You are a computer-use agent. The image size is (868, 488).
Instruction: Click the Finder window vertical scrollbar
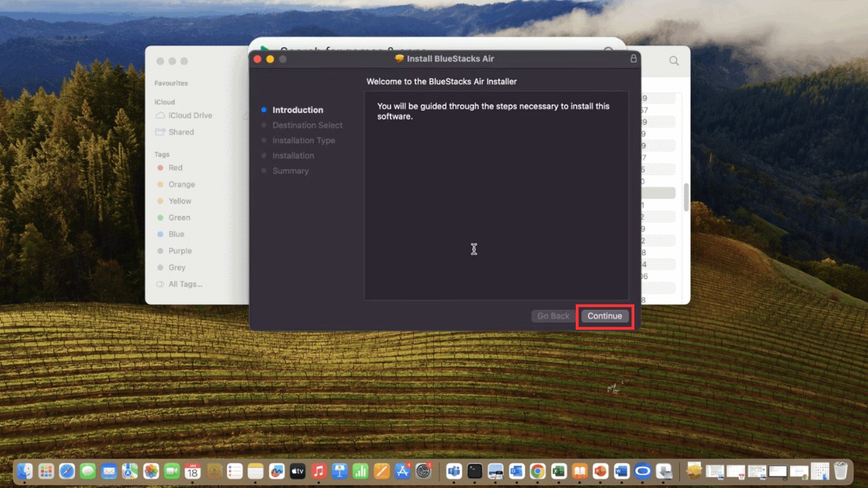(686, 197)
